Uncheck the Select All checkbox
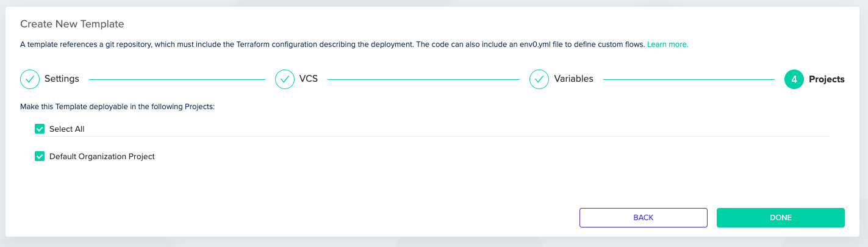 pos(40,129)
